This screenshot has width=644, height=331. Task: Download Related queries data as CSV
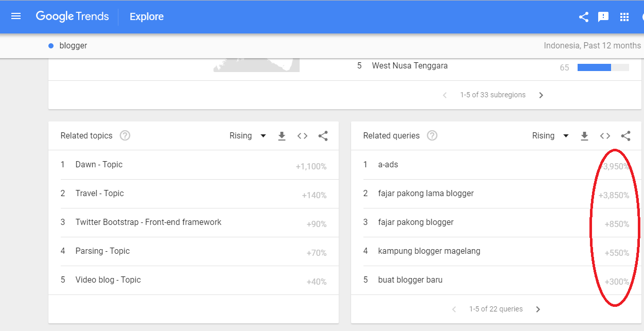584,136
